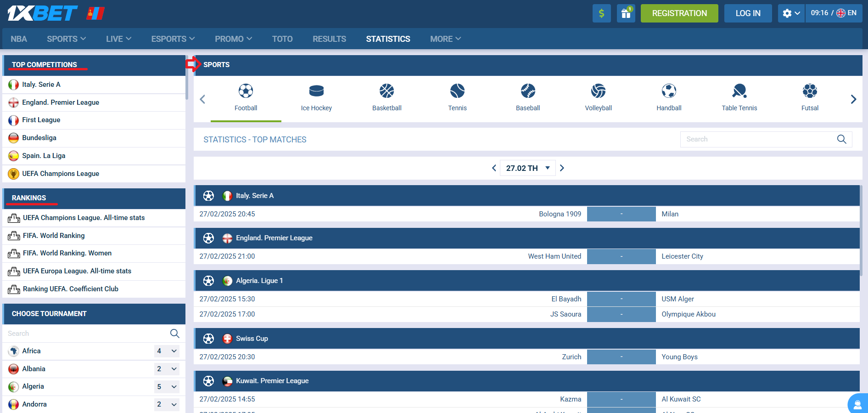Open Spain. La Liga competition

point(94,156)
